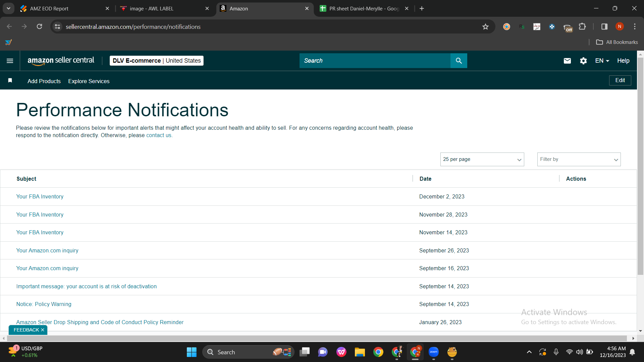Viewport: 644px width, 362px height.
Task: Open Amazon.com inquiry from September 26, 2023
Action: click(47, 250)
